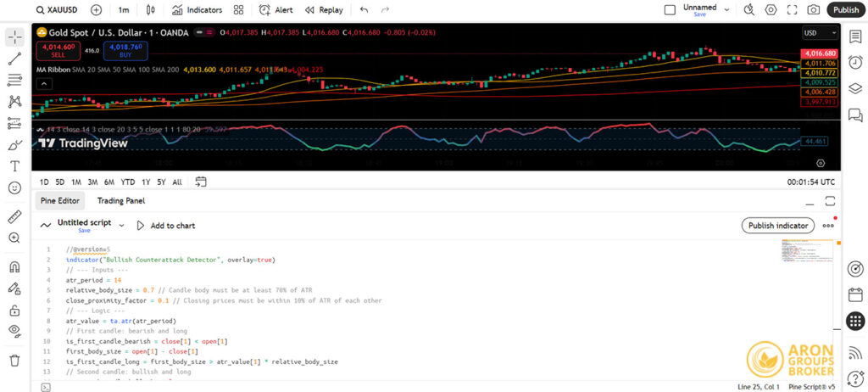868x392 pixels.
Task: Select the Text tool in left toolbar
Action: tap(14, 166)
